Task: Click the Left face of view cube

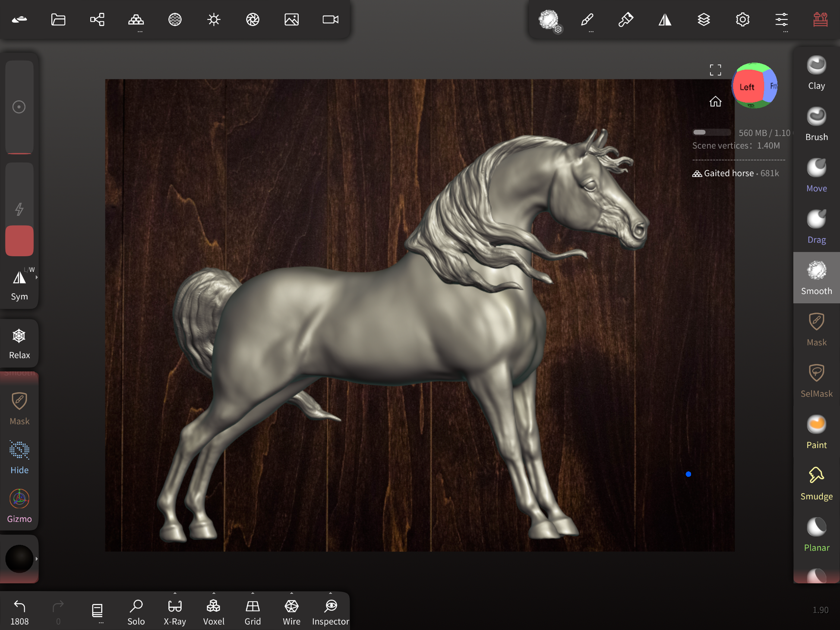Action: tap(747, 87)
